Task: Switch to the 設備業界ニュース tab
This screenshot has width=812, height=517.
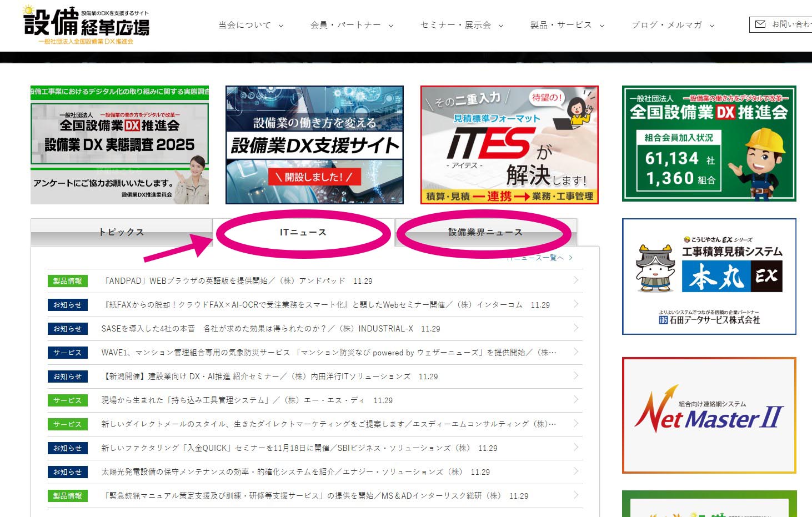Action: [485, 232]
